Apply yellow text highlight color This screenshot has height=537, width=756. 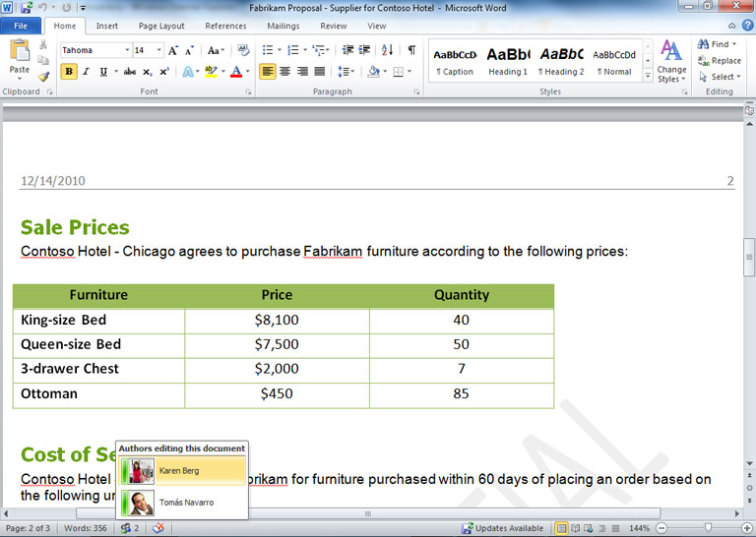(x=211, y=72)
